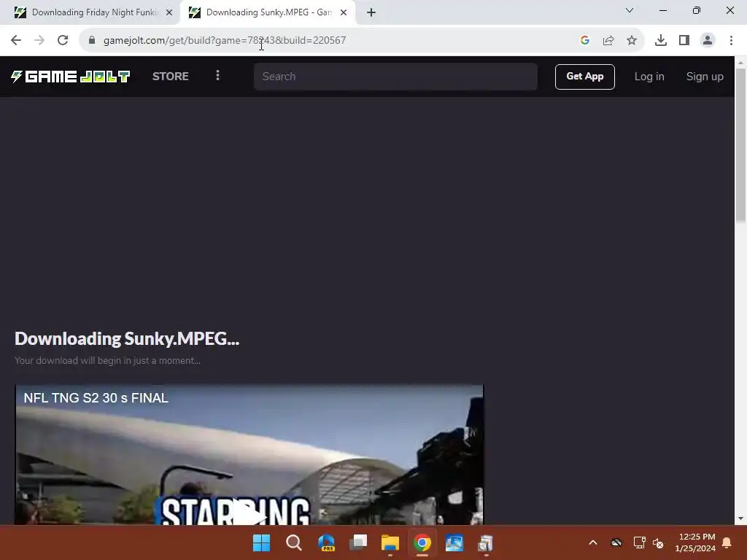
Task: View site security lock info
Action: pyautogui.click(x=92, y=41)
